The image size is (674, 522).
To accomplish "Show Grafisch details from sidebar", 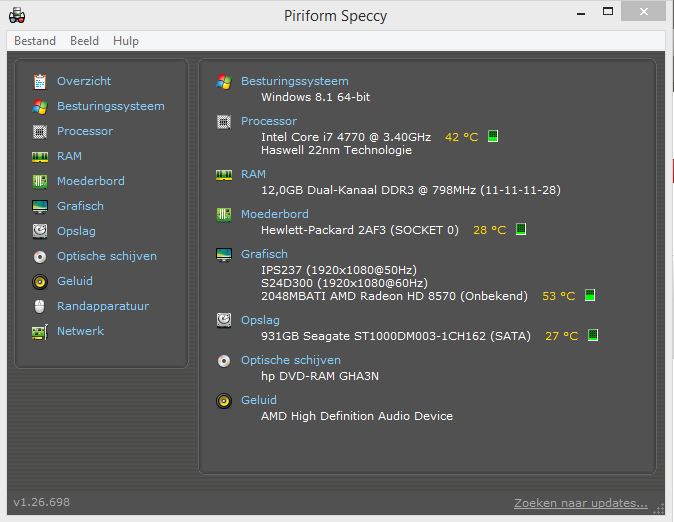I will pyautogui.click(x=80, y=206).
